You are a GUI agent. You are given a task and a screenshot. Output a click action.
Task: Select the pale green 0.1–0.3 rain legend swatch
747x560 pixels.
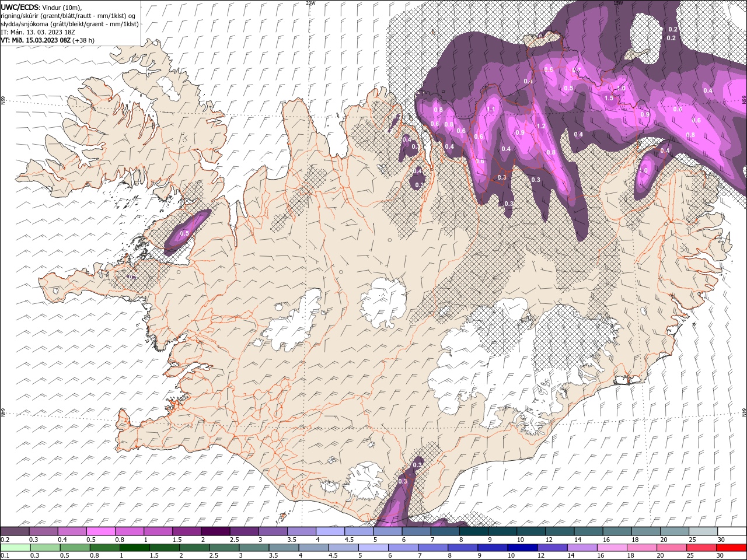click(15, 548)
